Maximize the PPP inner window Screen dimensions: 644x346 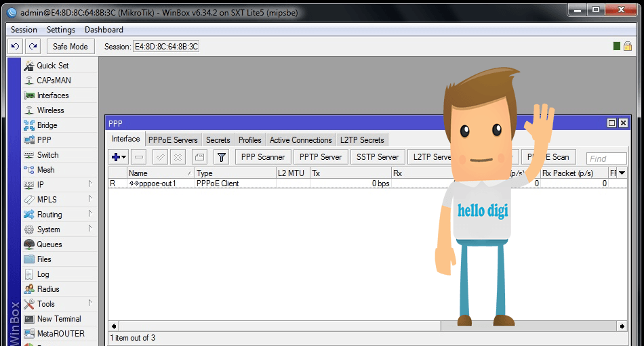611,123
